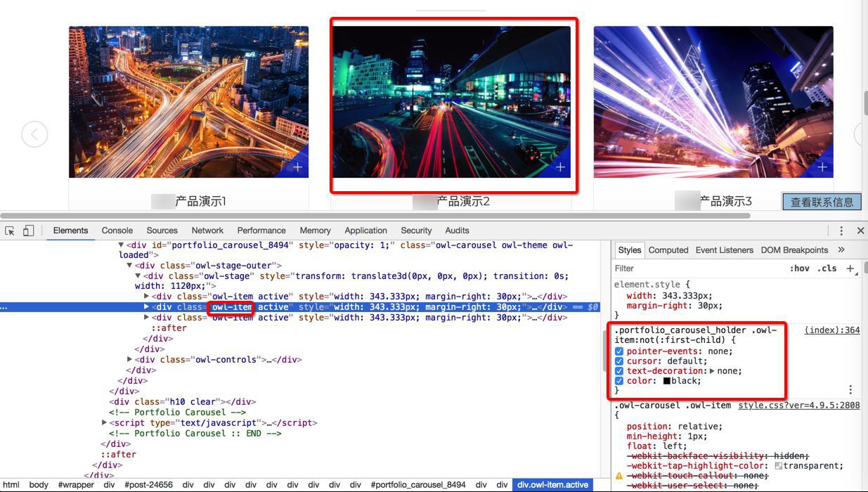868x492 pixels.
Task: Open the Network tab
Action: pyautogui.click(x=207, y=231)
